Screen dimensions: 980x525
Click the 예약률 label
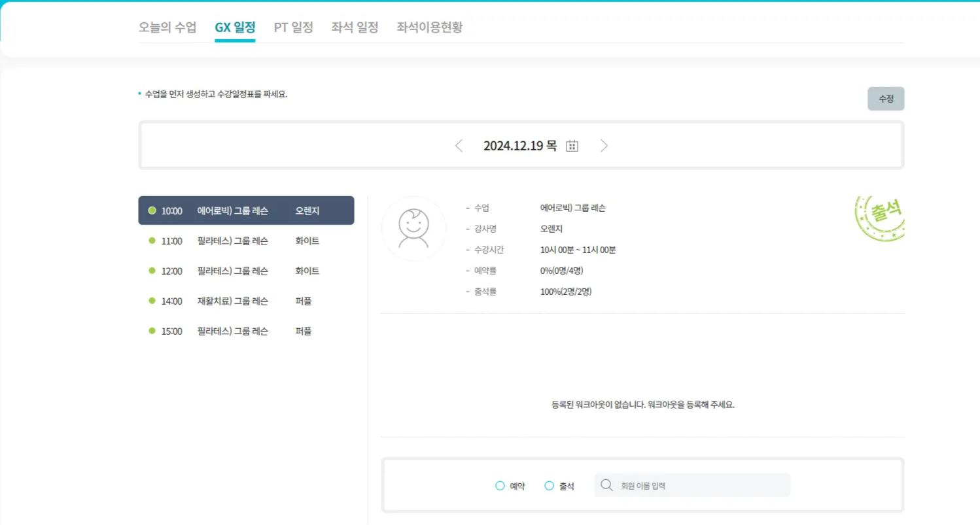point(485,271)
